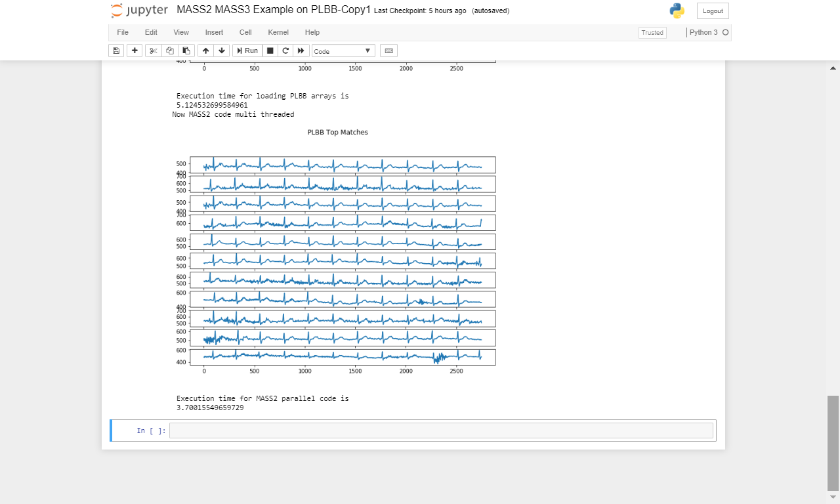
Task: Cut the selected cell
Action: pos(153,51)
